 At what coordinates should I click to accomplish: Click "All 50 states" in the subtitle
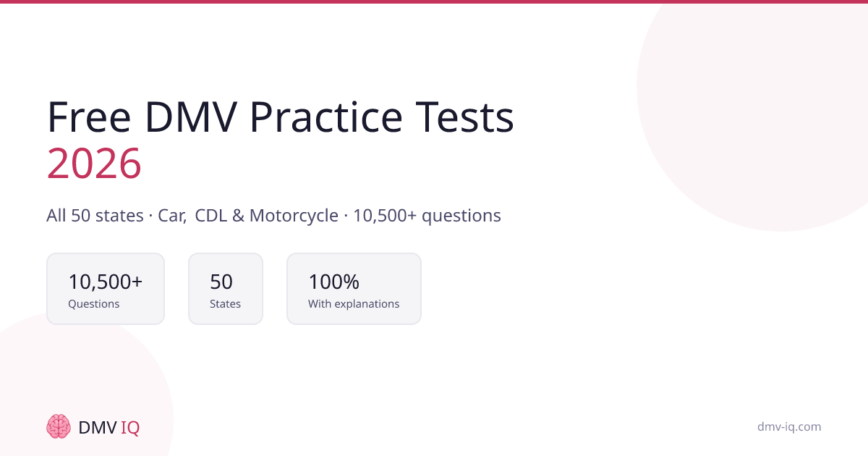[x=95, y=215]
